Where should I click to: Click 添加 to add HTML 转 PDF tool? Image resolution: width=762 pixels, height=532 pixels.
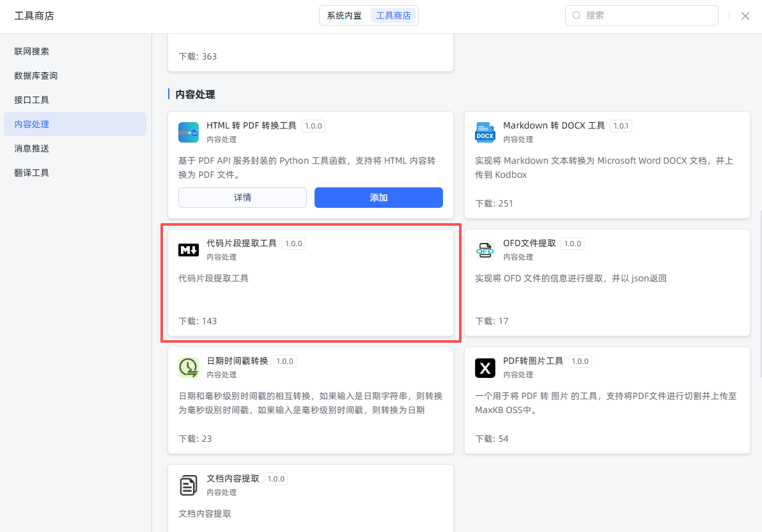[x=378, y=198]
